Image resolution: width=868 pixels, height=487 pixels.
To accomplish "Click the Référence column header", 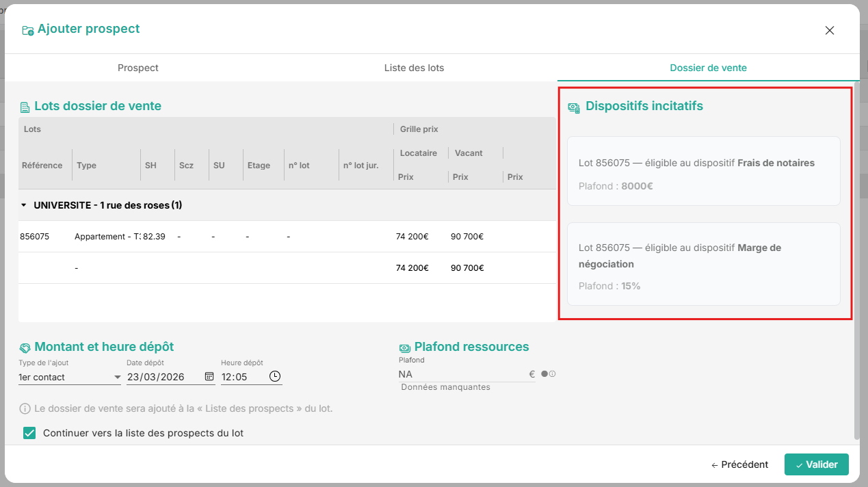I will 42,166.
